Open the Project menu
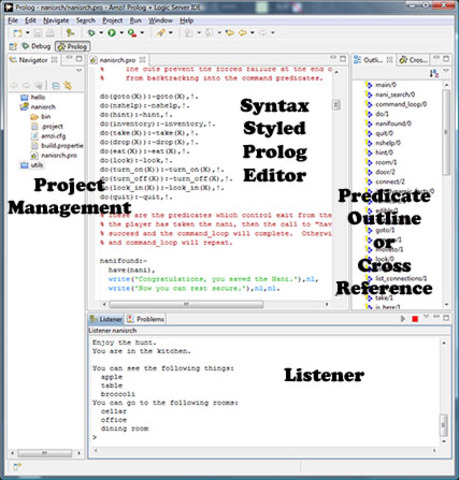 click(112, 21)
